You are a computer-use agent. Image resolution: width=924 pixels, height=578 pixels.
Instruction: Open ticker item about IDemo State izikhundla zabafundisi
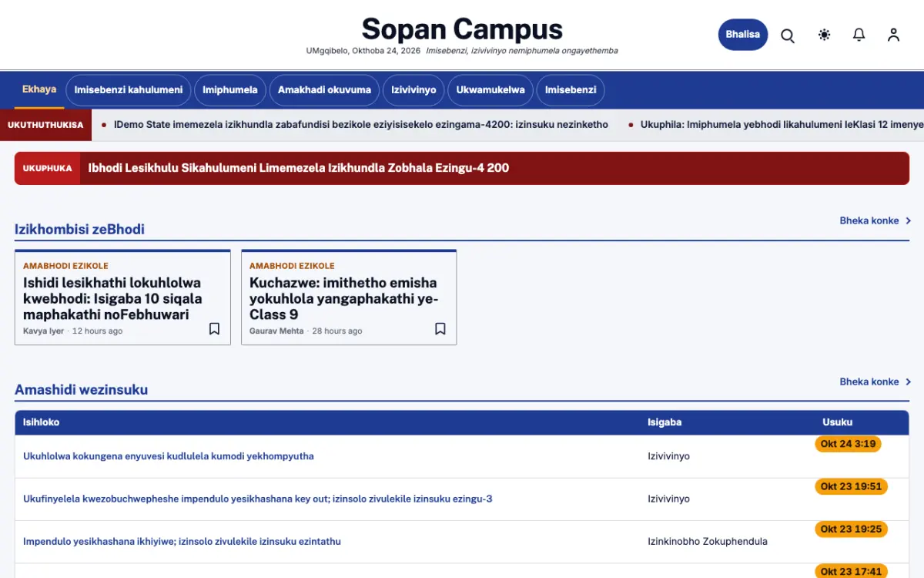coord(360,124)
